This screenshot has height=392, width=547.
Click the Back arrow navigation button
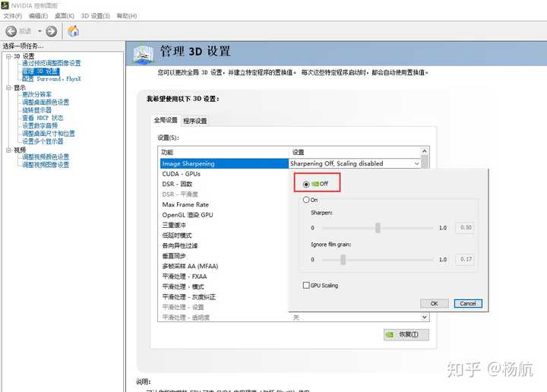click(x=11, y=31)
